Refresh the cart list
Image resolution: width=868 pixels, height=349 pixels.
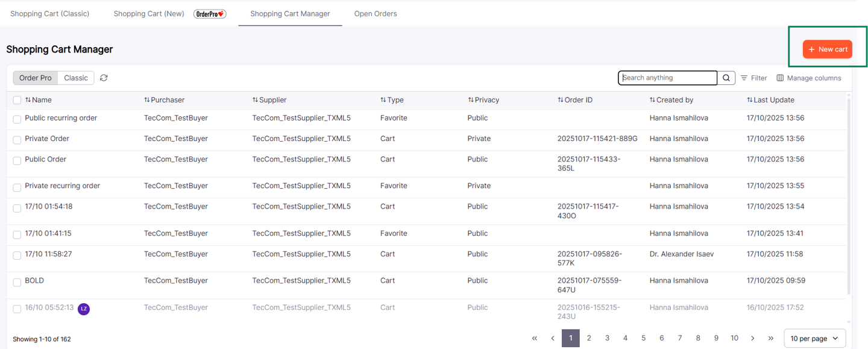point(102,78)
